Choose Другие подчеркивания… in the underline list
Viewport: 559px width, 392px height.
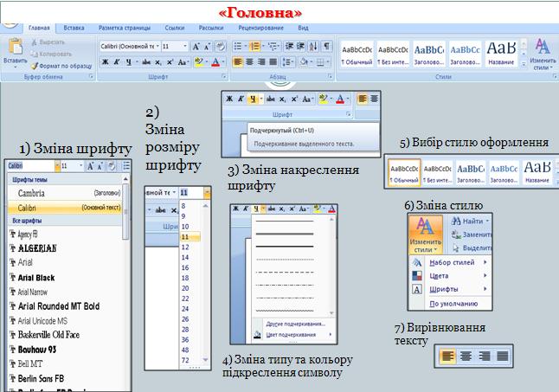[x=296, y=324]
